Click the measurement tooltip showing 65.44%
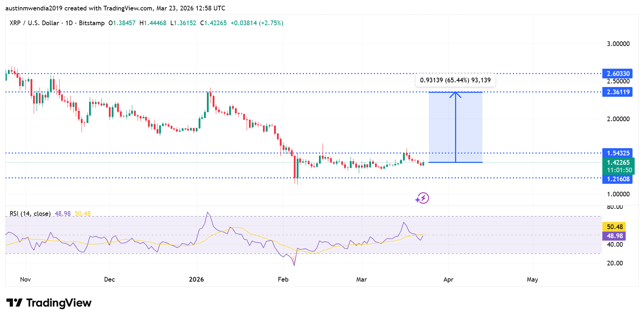 pos(455,80)
